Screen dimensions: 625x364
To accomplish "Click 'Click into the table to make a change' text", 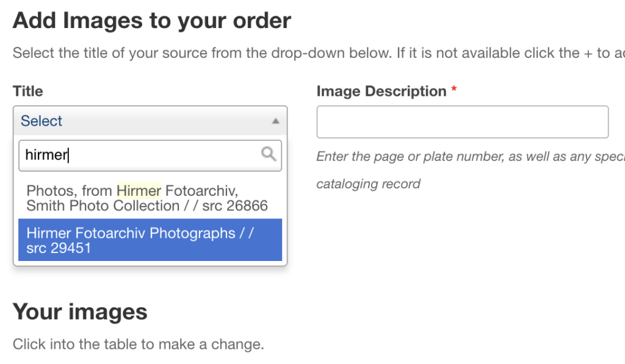I will (139, 344).
